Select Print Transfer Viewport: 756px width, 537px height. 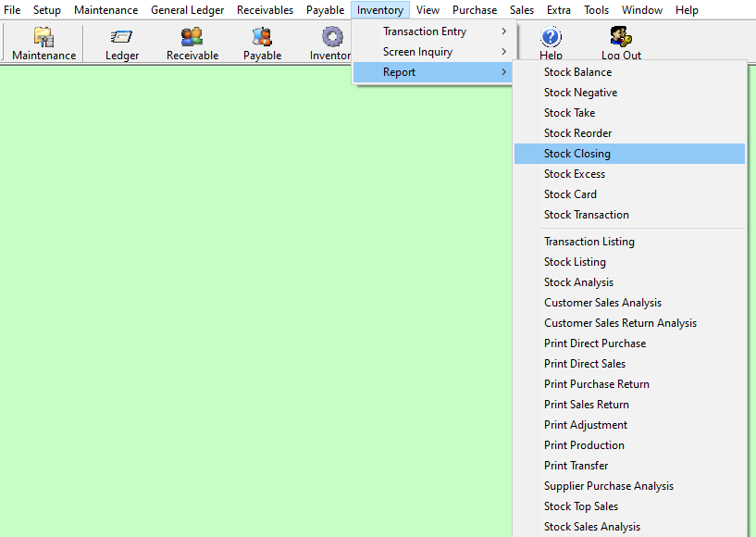(629, 466)
